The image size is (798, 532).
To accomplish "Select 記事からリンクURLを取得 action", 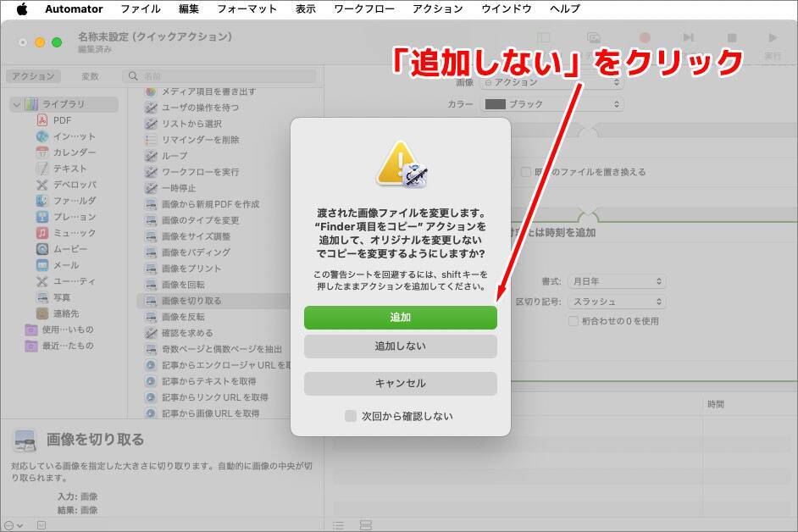I will coord(215,397).
